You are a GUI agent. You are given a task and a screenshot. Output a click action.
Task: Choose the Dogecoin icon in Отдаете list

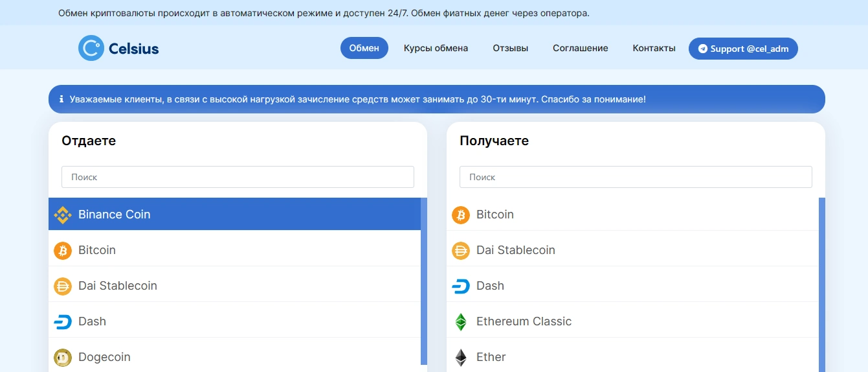click(x=63, y=357)
